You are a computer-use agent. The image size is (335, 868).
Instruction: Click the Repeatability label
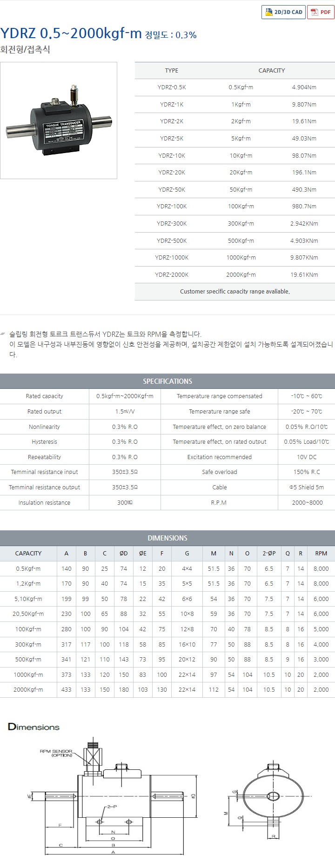44,457
